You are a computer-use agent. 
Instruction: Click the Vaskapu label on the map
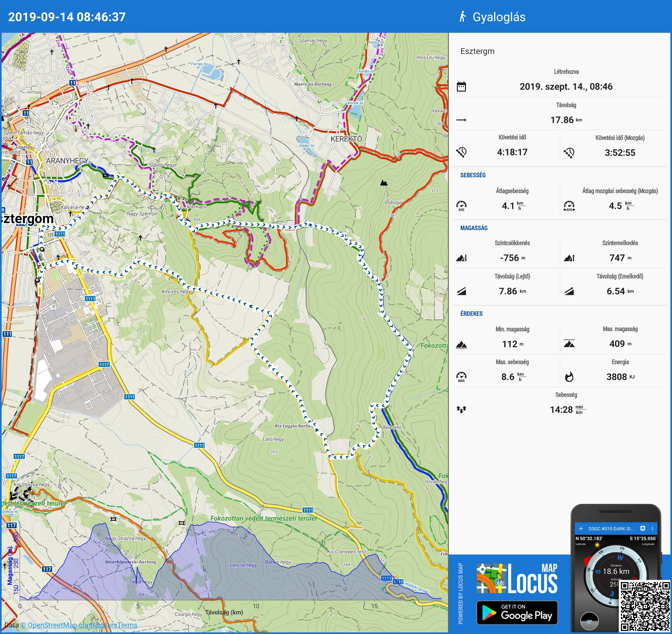click(x=197, y=206)
